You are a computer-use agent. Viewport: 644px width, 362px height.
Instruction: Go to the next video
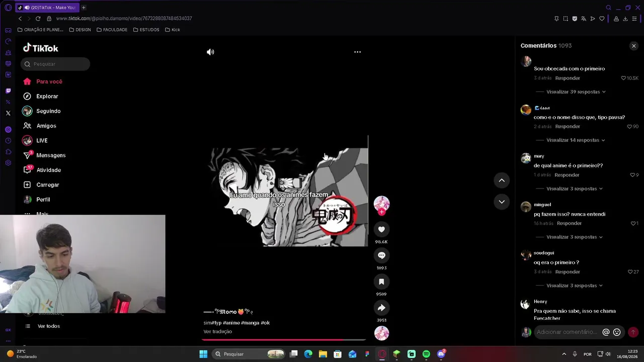[502, 202]
